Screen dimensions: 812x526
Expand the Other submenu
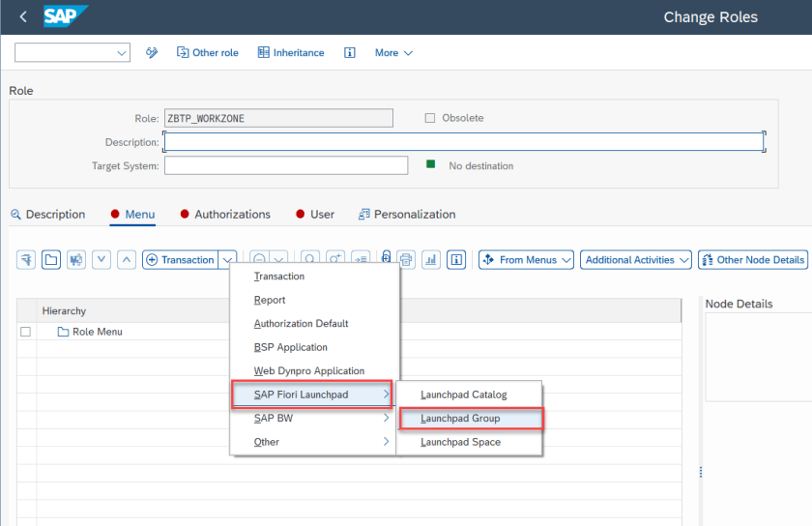click(313, 442)
